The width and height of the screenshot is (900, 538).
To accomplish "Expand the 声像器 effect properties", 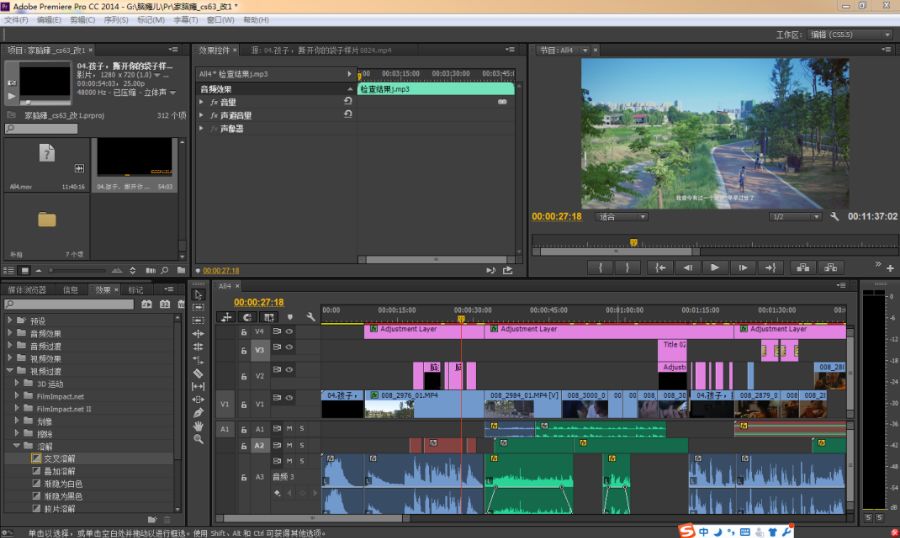I will coord(201,128).
